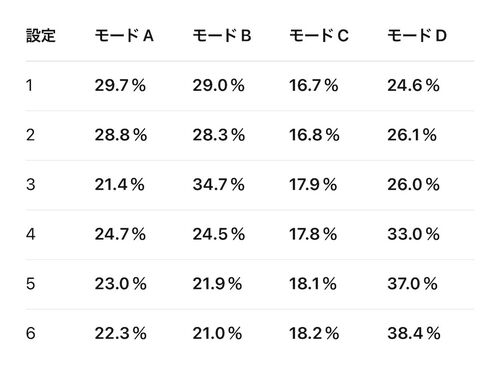The height and width of the screenshot is (391, 500).
Task: Select the 34.7% cell in row 3
Action: (219, 184)
